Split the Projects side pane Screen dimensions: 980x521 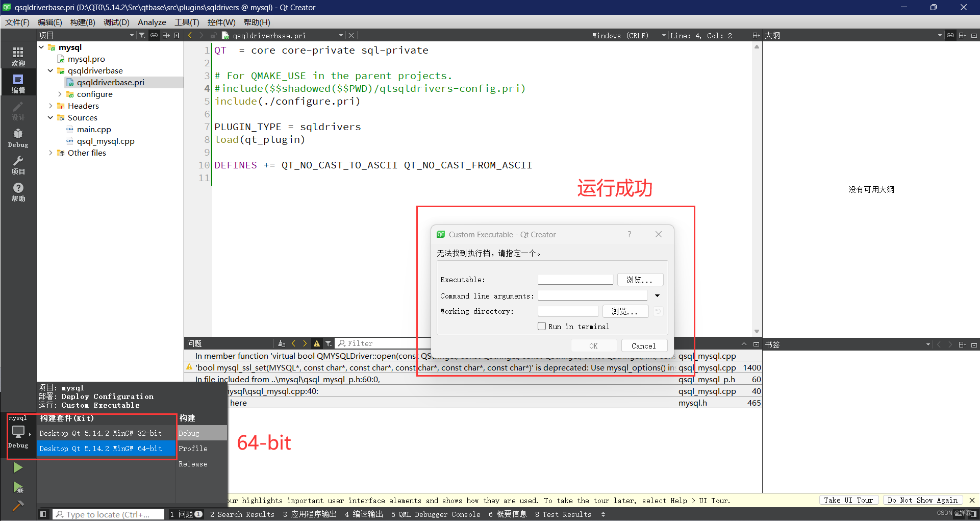(166, 35)
